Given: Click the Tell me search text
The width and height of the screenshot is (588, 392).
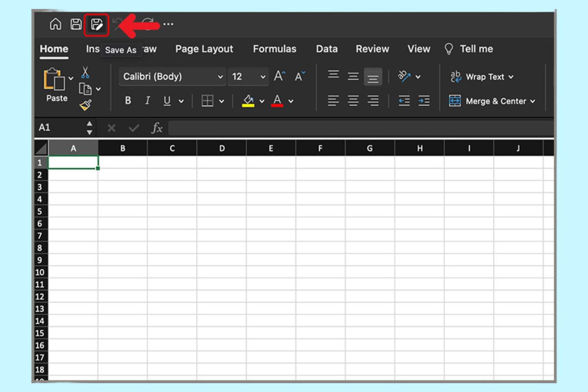Looking at the screenshot, I should tap(476, 49).
